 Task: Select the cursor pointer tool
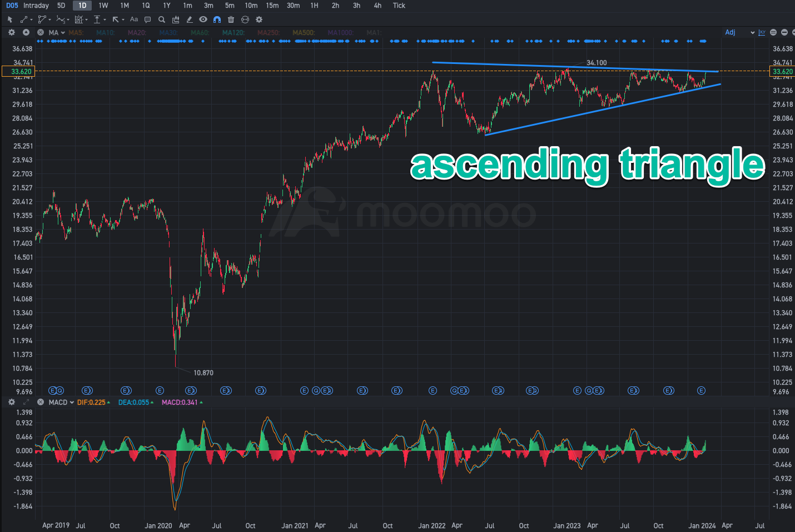10,19
